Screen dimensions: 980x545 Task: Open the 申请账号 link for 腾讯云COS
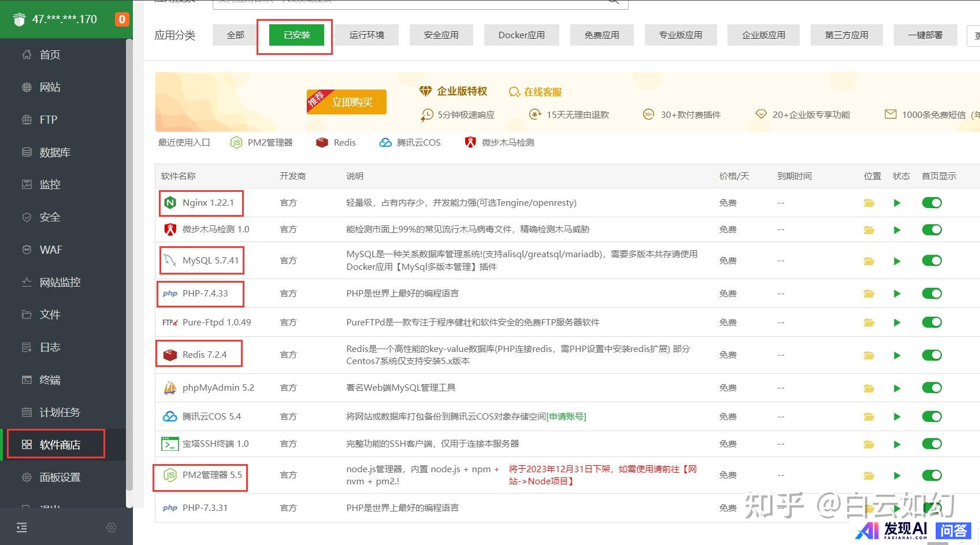(566, 417)
